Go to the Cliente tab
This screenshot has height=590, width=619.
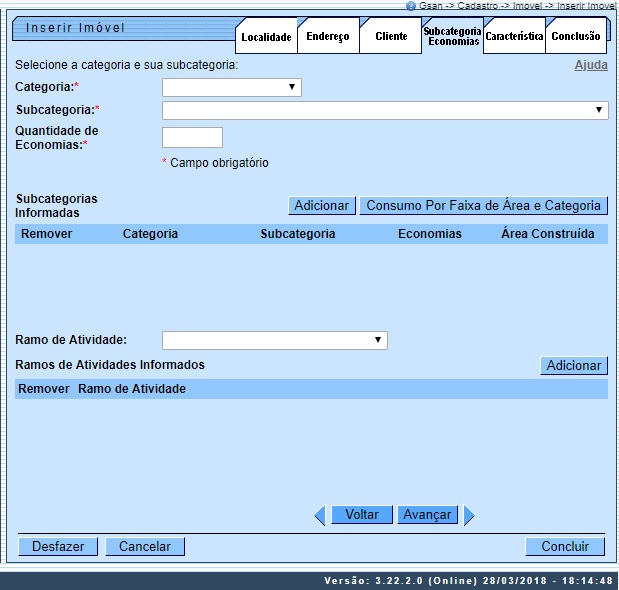(391, 36)
